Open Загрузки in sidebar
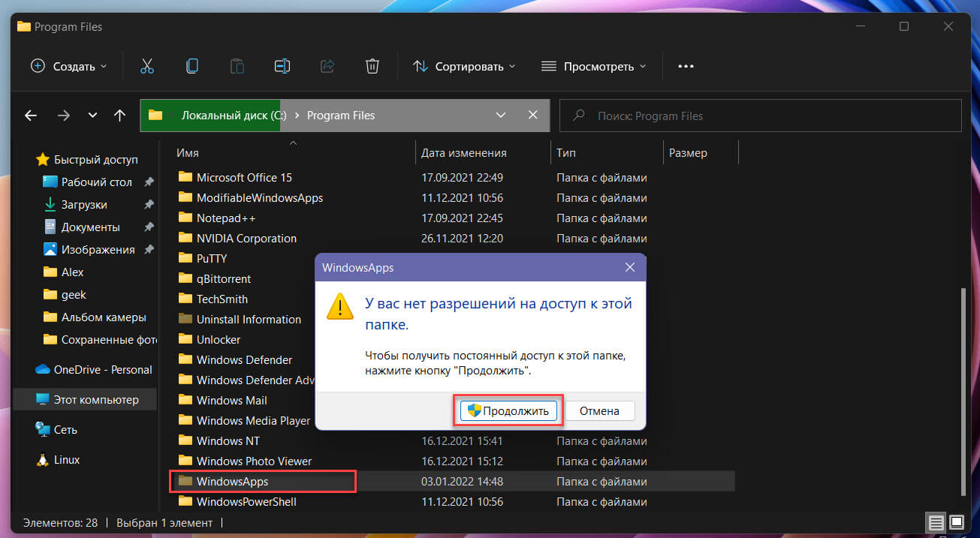Screen dimensions: 980x538 (84, 204)
